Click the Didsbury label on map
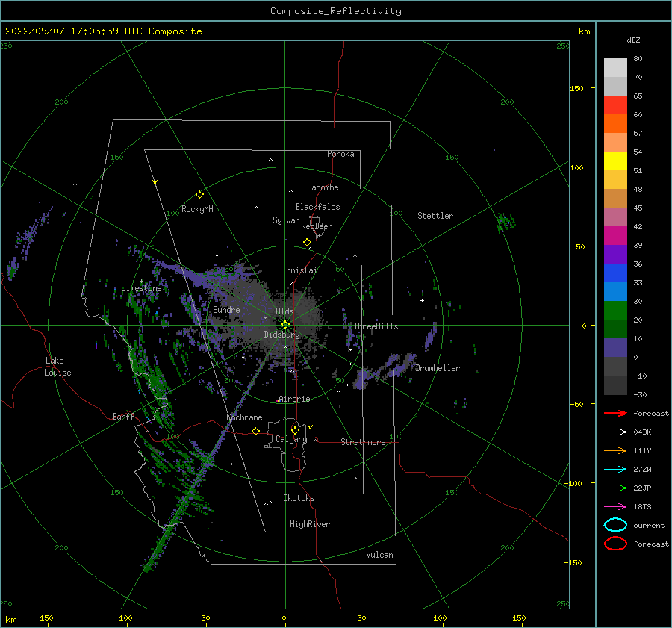Screen dimensions: 672x628 click(x=281, y=335)
